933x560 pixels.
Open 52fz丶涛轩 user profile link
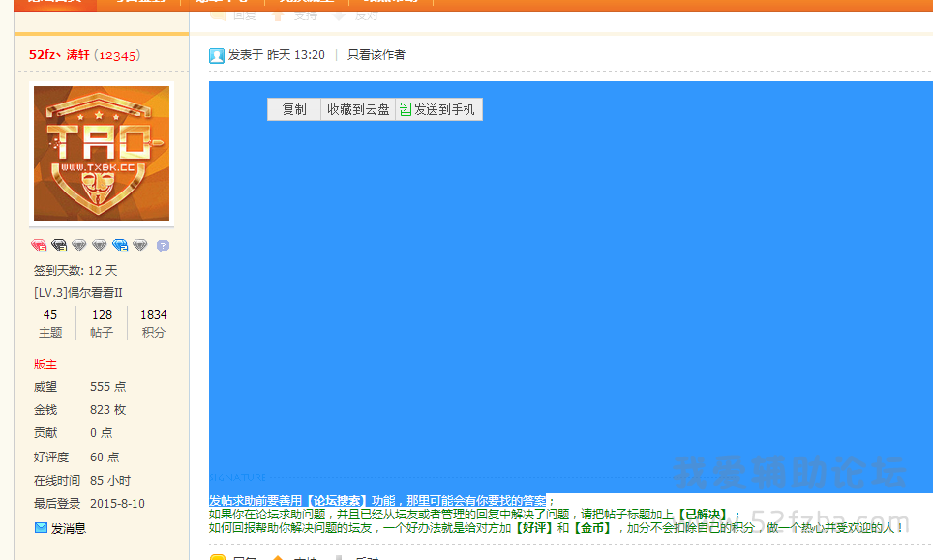point(59,55)
